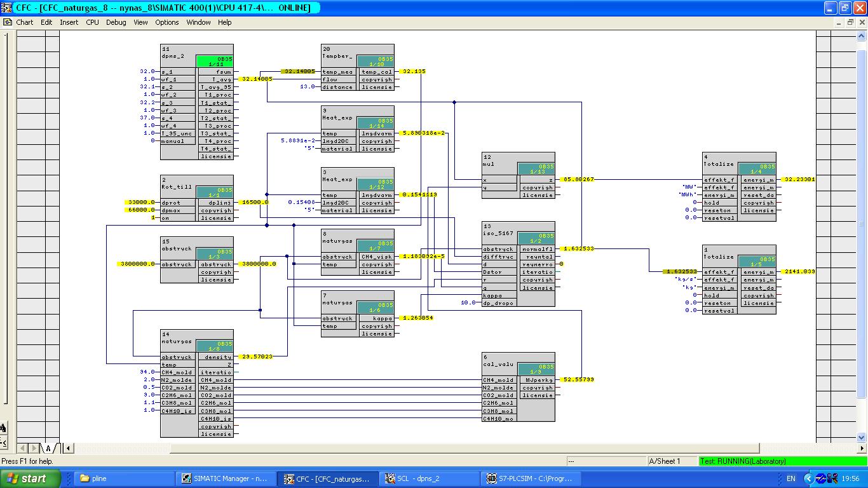
Task: Click the dpmax input value 66000.0
Action: tap(140, 210)
